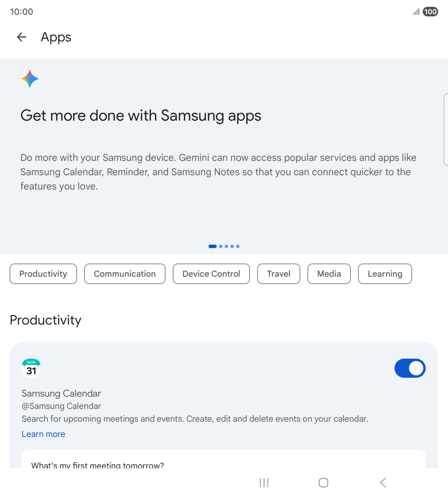The image size is (448, 497).
Task: Tap the Gemini sparkle icon
Action: pos(30,79)
